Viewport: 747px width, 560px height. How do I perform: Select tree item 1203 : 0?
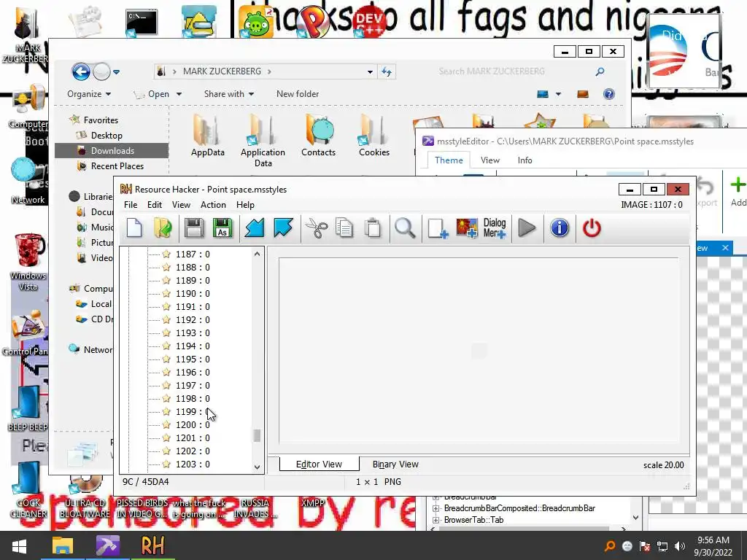click(193, 464)
